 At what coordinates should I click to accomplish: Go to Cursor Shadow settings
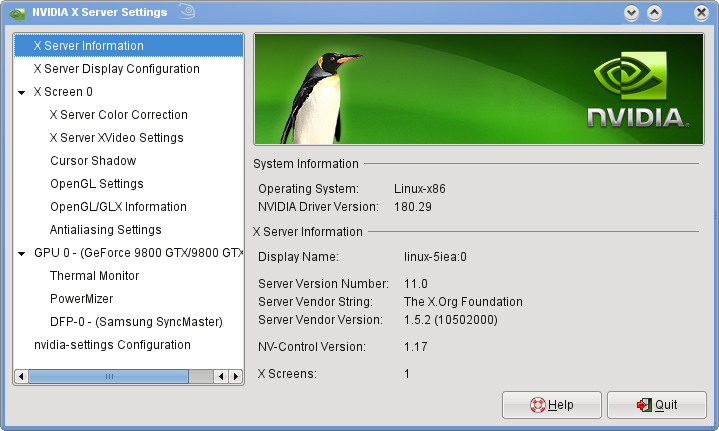93,160
